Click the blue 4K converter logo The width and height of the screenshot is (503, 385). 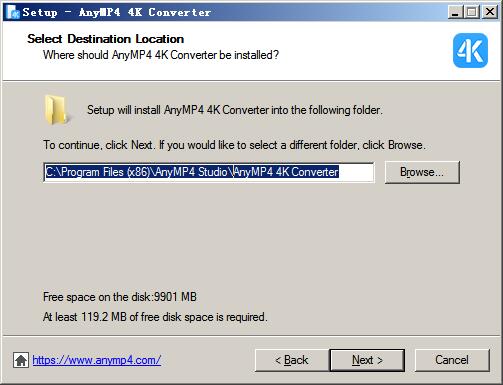[x=470, y=51]
